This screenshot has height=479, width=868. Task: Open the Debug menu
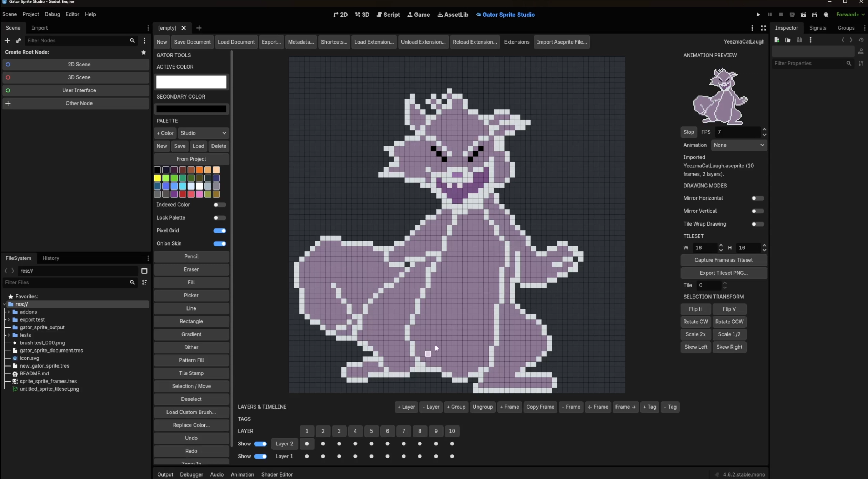52,14
